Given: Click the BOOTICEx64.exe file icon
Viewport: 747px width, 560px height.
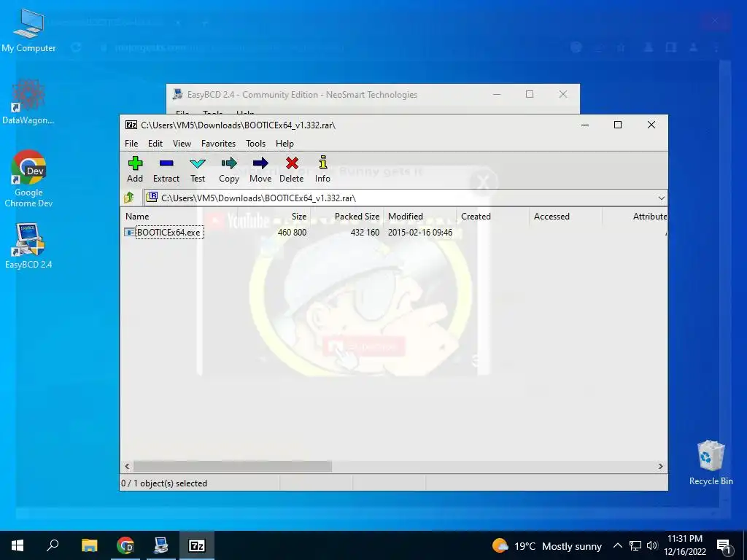Looking at the screenshot, I should coord(130,233).
